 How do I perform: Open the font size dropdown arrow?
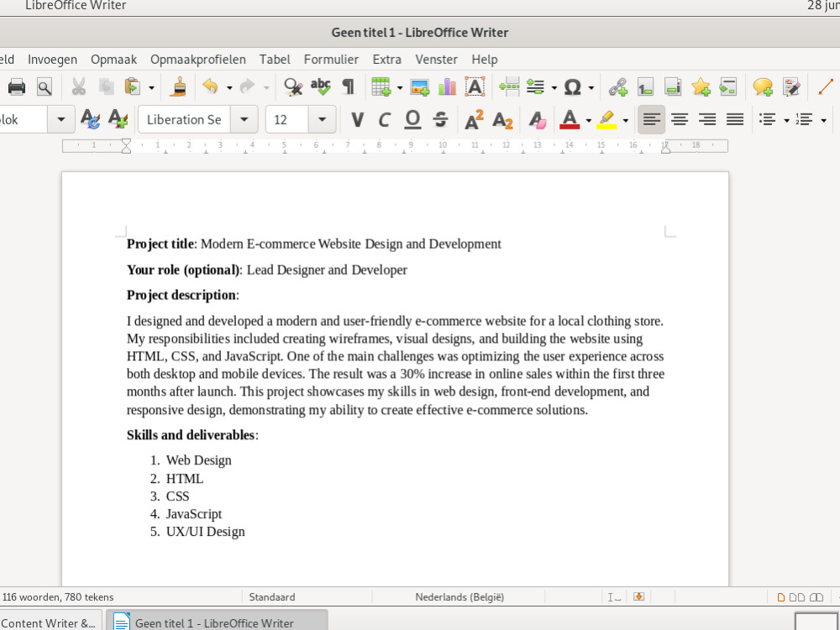coord(322,119)
